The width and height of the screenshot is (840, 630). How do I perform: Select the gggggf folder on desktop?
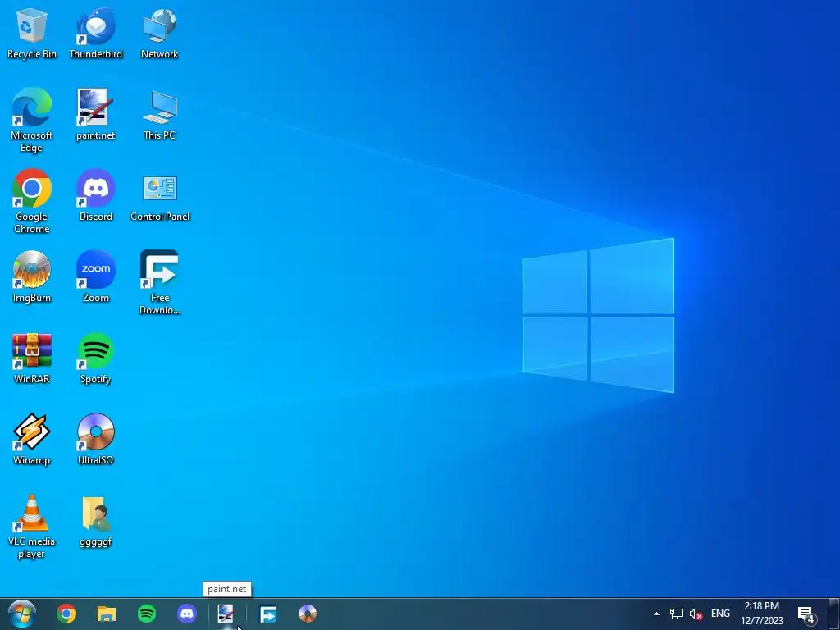click(96, 521)
